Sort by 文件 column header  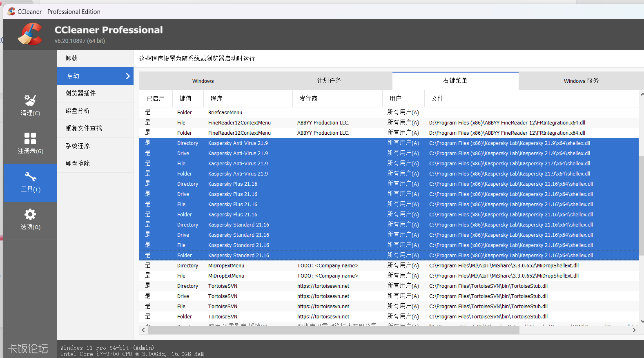pyautogui.click(x=531, y=98)
